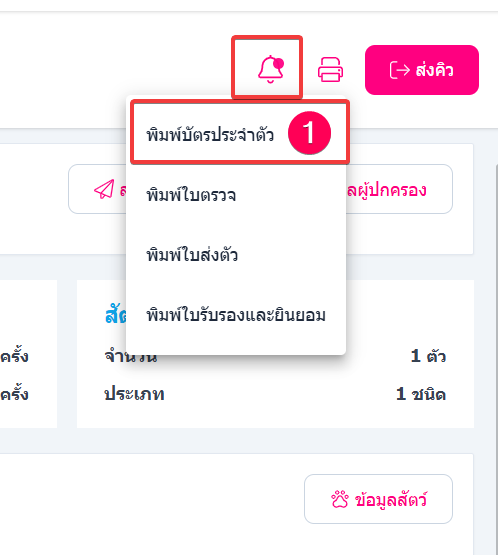Click the printer icon
The height and width of the screenshot is (555, 498).
tap(330, 70)
